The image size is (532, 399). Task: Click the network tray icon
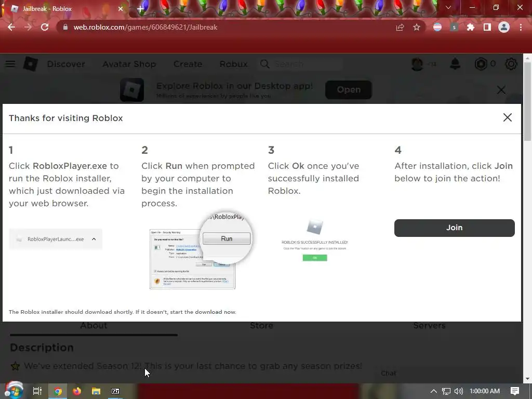tap(446, 391)
